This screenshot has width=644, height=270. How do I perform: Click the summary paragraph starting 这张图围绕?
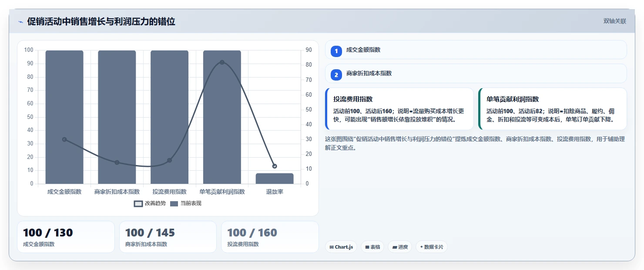[x=475, y=143]
